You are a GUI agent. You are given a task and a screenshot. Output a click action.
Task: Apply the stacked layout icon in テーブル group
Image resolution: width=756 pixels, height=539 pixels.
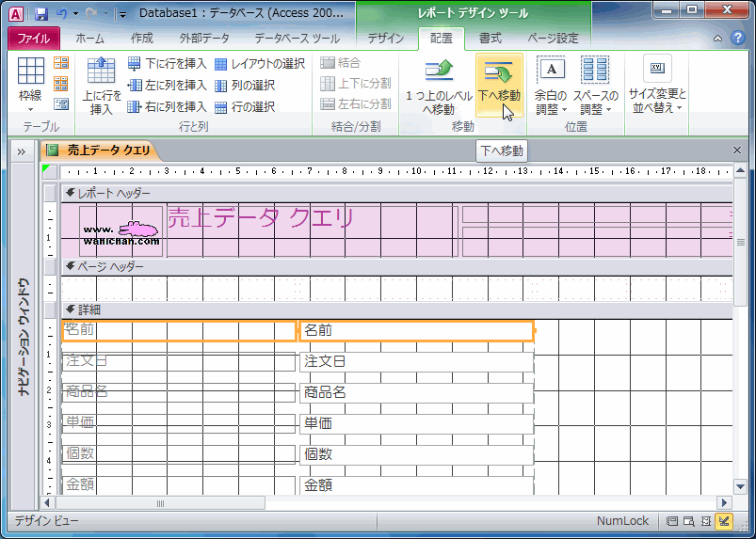(x=61, y=63)
